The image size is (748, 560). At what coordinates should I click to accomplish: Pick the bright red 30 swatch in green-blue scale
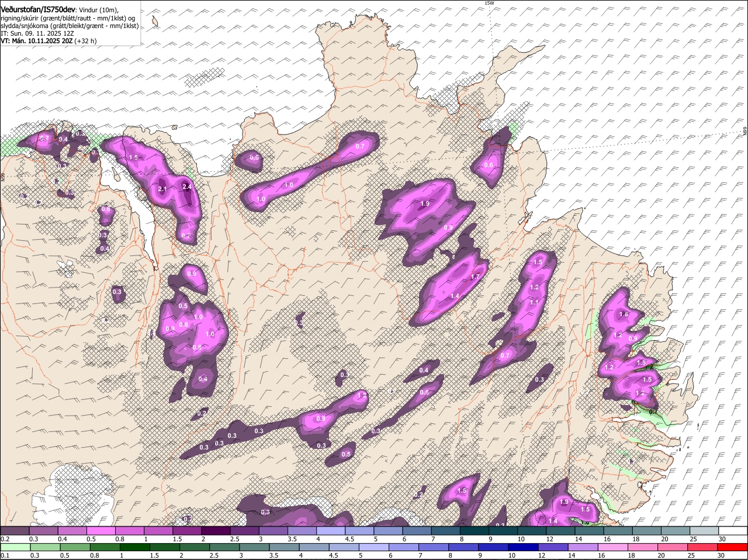click(733, 547)
